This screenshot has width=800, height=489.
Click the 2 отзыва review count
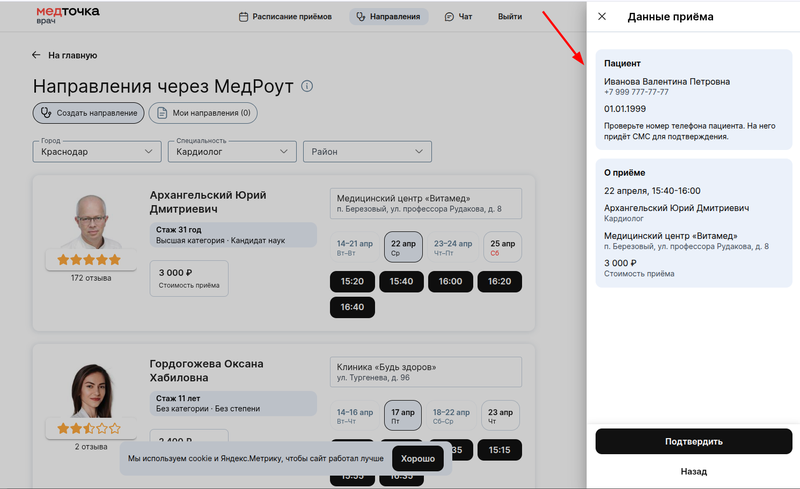point(91,447)
